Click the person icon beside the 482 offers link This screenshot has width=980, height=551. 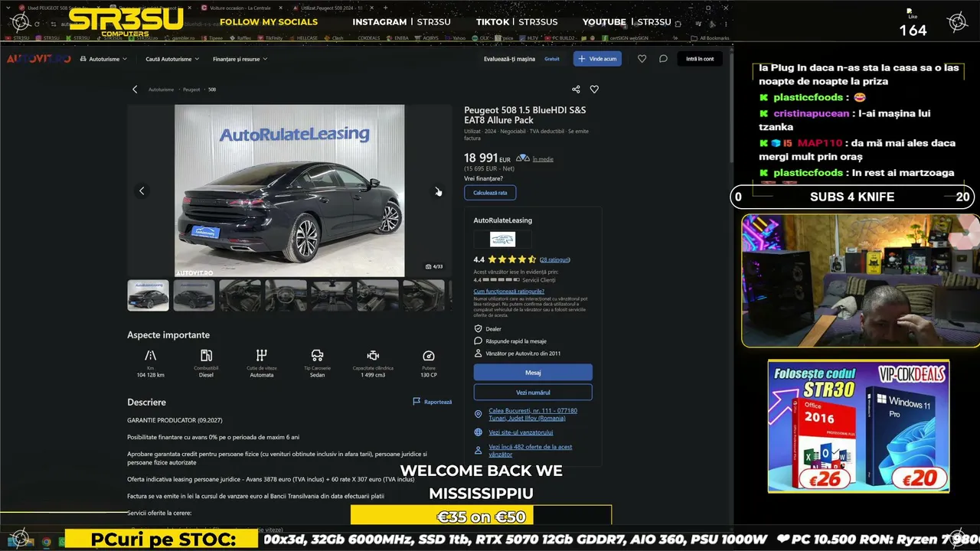click(x=479, y=451)
